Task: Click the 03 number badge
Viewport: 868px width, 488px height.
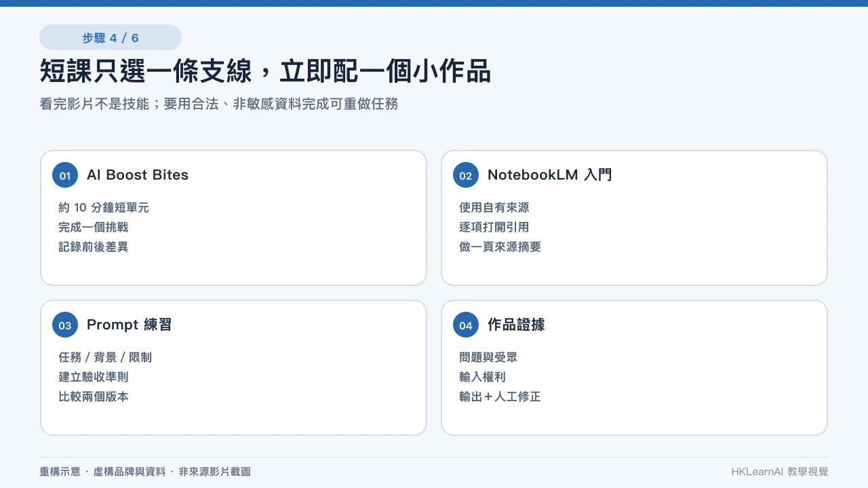Action: click(65, 325)
